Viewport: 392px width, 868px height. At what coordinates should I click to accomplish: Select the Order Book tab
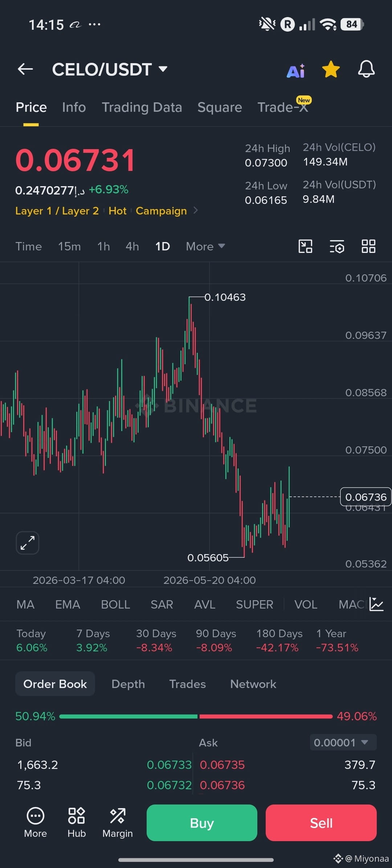55,684
